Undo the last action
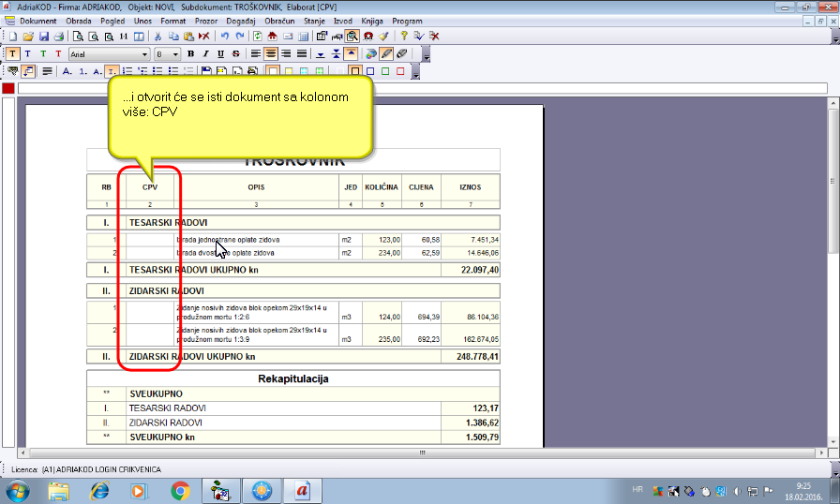840x504 pixels. tap(224, 37)
